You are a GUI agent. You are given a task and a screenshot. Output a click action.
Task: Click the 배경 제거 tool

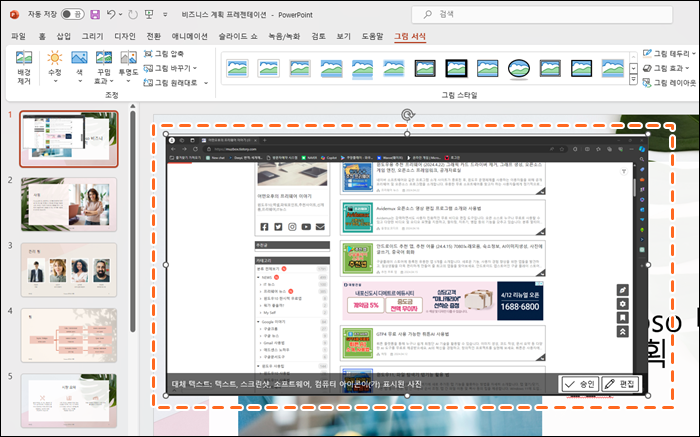coord(24,67)
